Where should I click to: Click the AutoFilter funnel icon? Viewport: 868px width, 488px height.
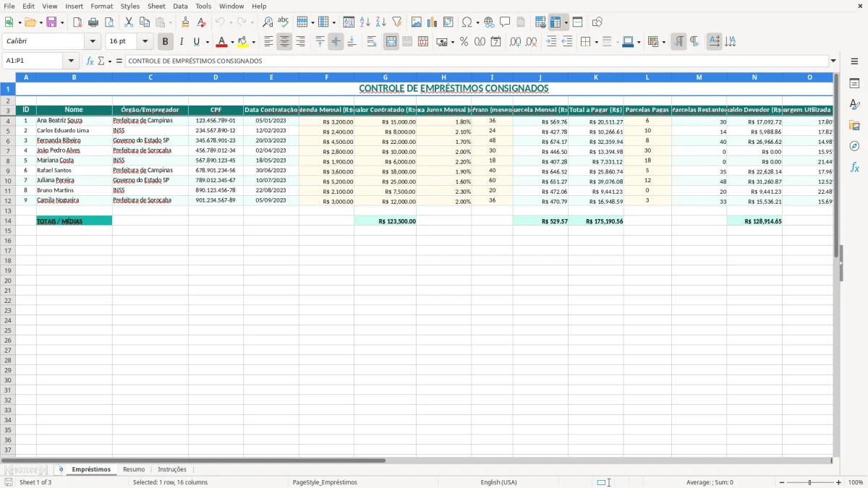(x=396, y=22)
